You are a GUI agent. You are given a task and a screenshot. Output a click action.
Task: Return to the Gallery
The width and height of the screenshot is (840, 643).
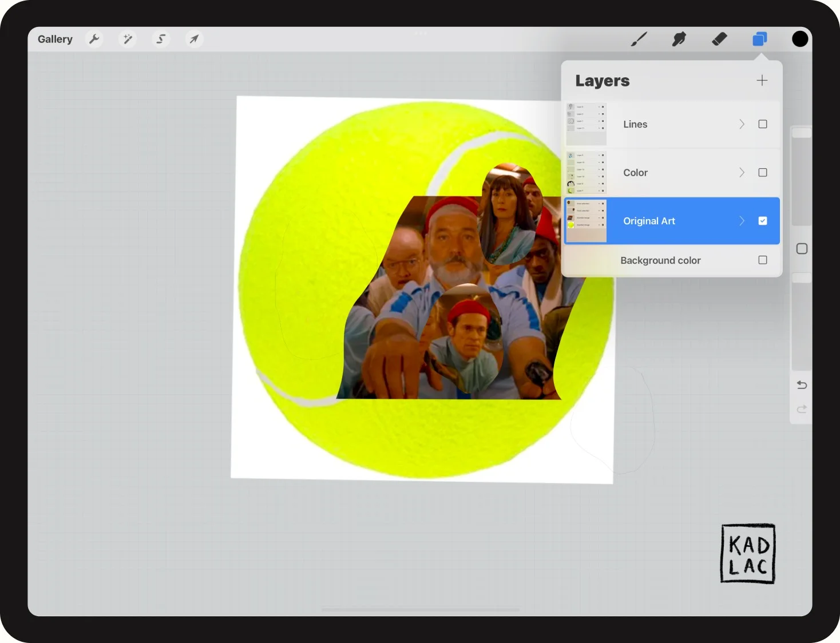point(55,39)
